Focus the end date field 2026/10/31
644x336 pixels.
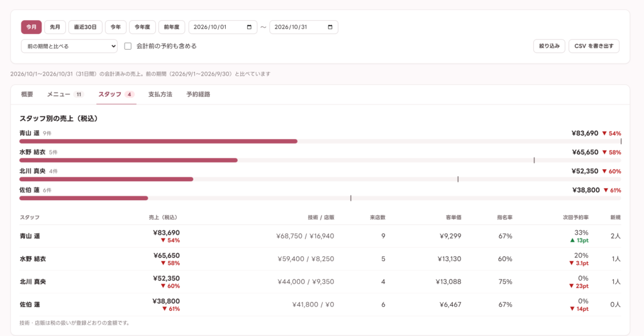(x=304, y=27)
